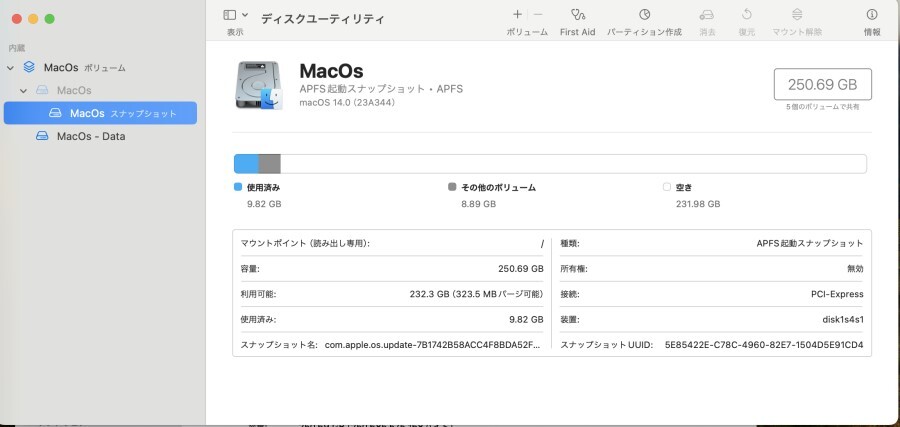Click the 利用可能 232.3 GB value
Viewport: 900px width, 427px height.
(x=476, y=294)
